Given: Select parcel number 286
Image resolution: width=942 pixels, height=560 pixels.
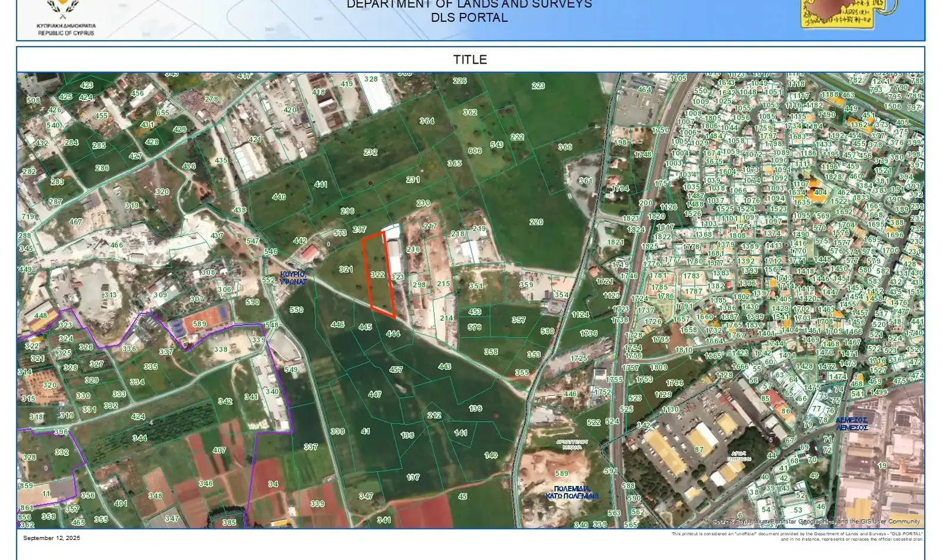Looking at the screenshot, I should [102, 168].
